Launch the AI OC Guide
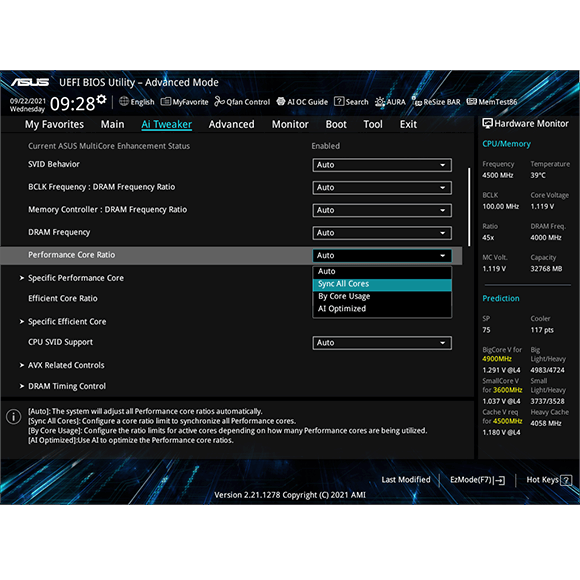This screenshot has width=580, height=580. tap(302, 102)
